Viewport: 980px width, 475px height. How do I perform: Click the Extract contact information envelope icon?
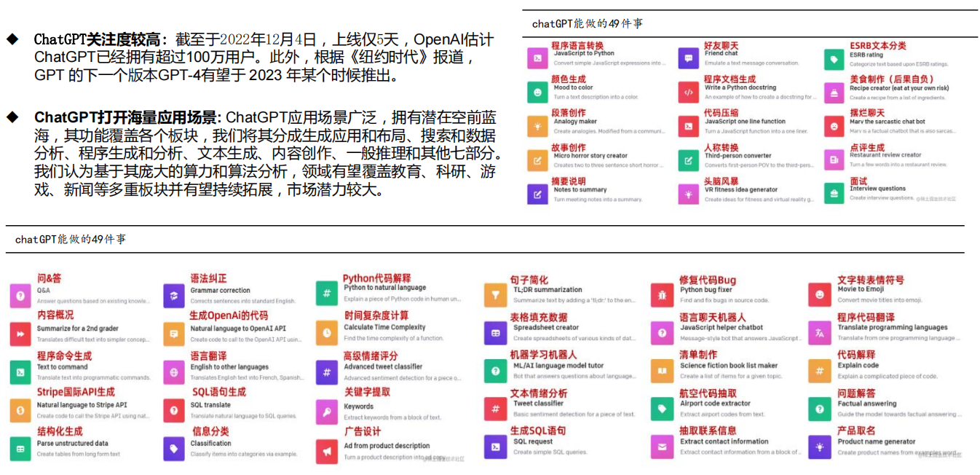pyautogui.click(x=662, y=447)
